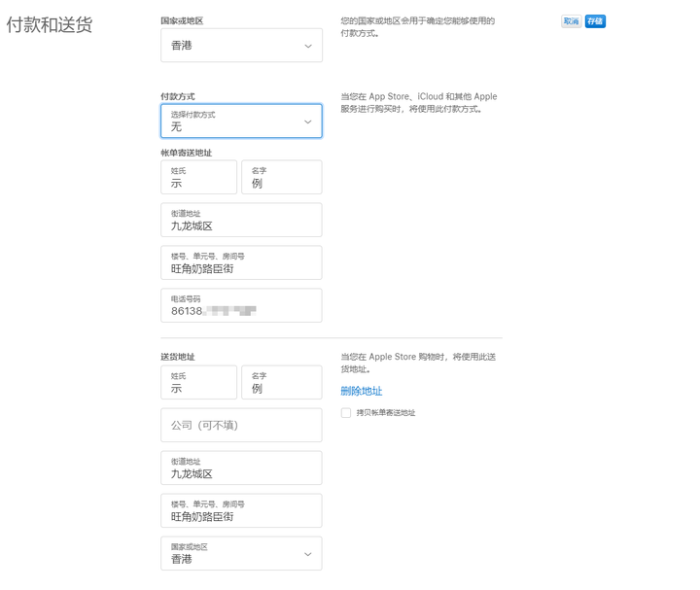Image resolution: width=700 pixels, height=590 pixels.
Task: Click the 公司 (可不填) company field
Action: pyautogui.click(x=241, y=426)
